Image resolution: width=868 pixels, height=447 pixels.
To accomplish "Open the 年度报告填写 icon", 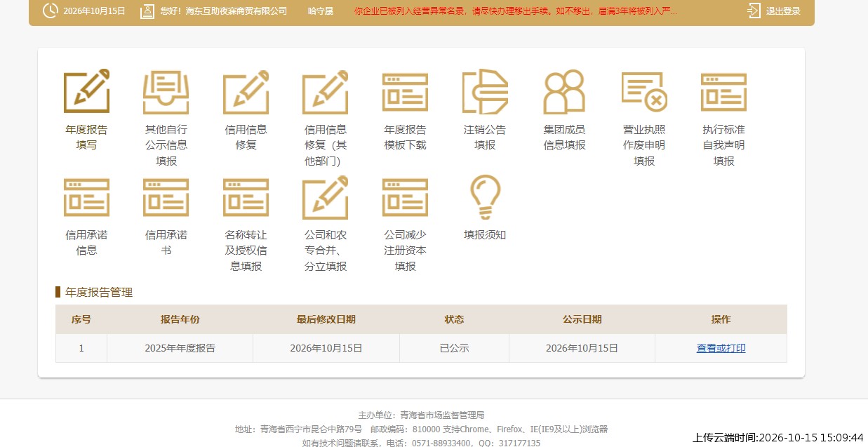I will point(86,91).
